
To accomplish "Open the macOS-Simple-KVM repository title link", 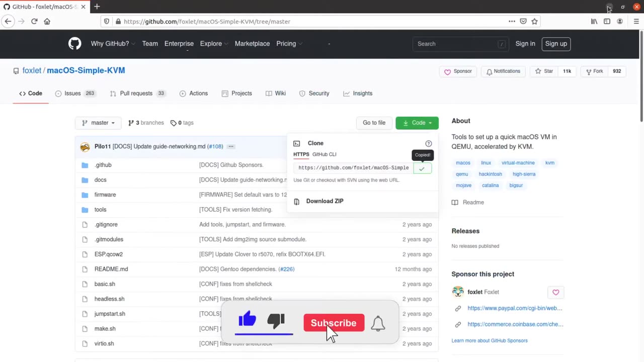I will tap(86, 70).
